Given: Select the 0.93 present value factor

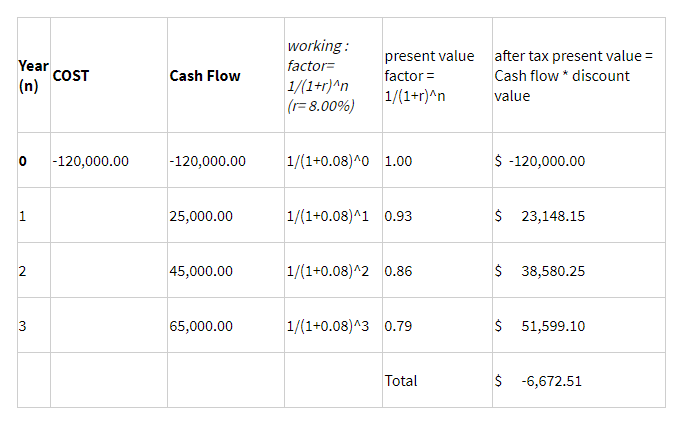Looking at the screenshot, I should 398,216.
